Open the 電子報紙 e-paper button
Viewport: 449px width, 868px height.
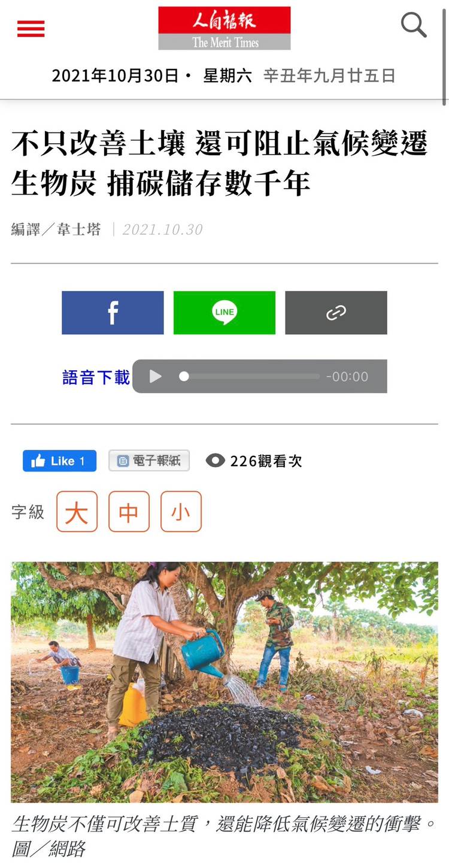click(149, 461)
